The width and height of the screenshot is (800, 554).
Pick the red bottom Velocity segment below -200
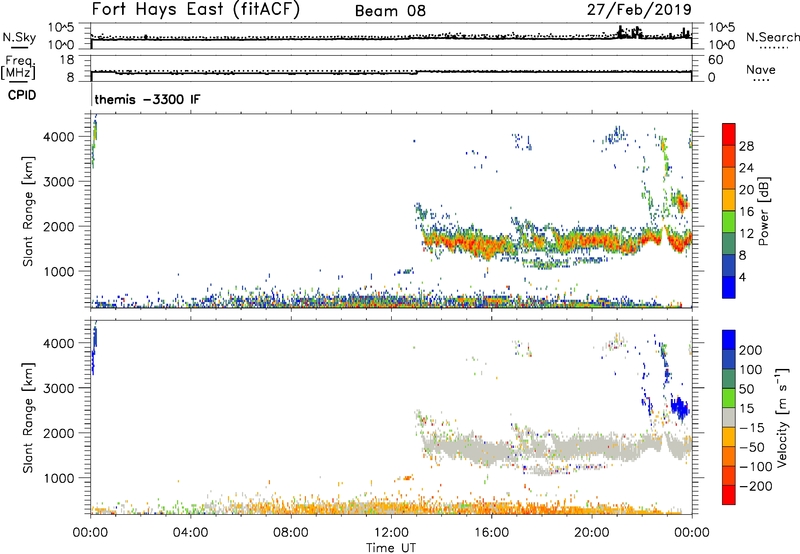[729, 495]
